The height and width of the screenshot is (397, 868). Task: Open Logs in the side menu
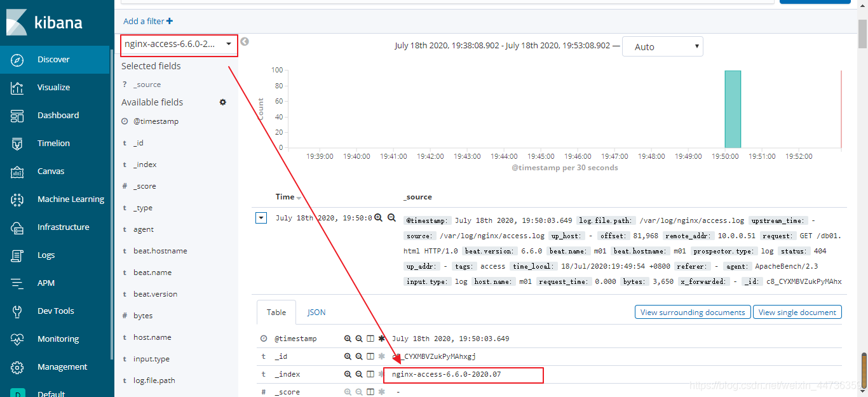click(x=46, y=255)
